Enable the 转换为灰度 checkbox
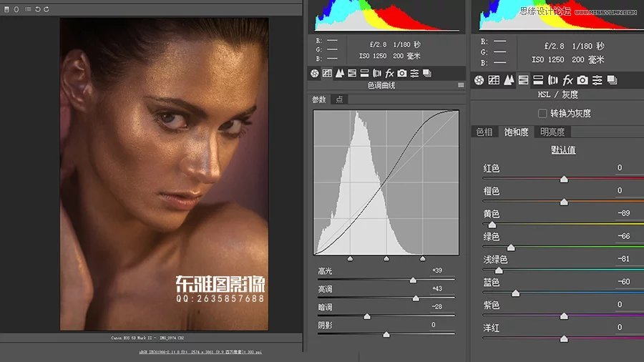The width and height of the screenshot is (644, 362). [x=542, y=113]
